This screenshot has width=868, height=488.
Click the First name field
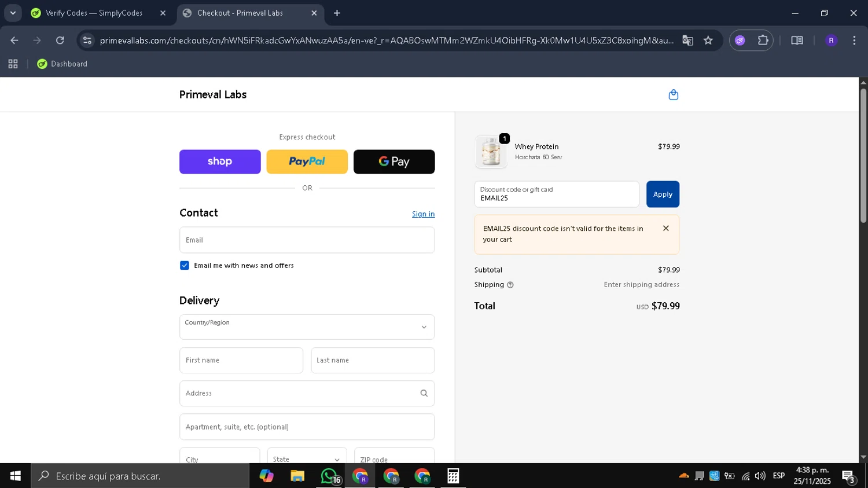pyautogui.click(x=241, y=360)
